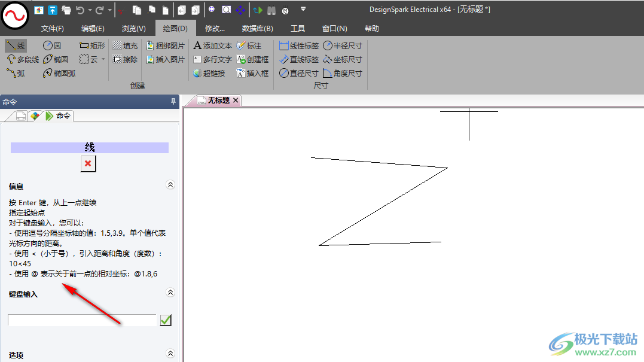Open Multiline text (多行文字) tool
Screen dimensions: 644x362
[213, 60]
